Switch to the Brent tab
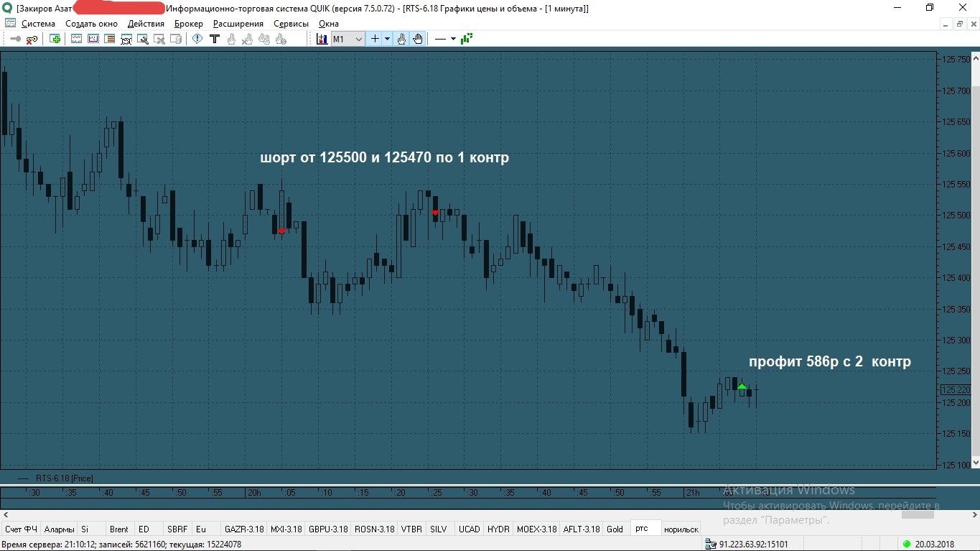The width and height of the screenshot is (980, 551). [x=119, y=529]
